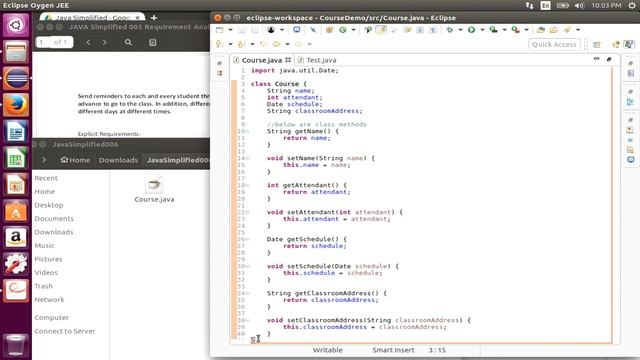Click the Coverage run icon
640x360 pixels.
coord(493,30)
